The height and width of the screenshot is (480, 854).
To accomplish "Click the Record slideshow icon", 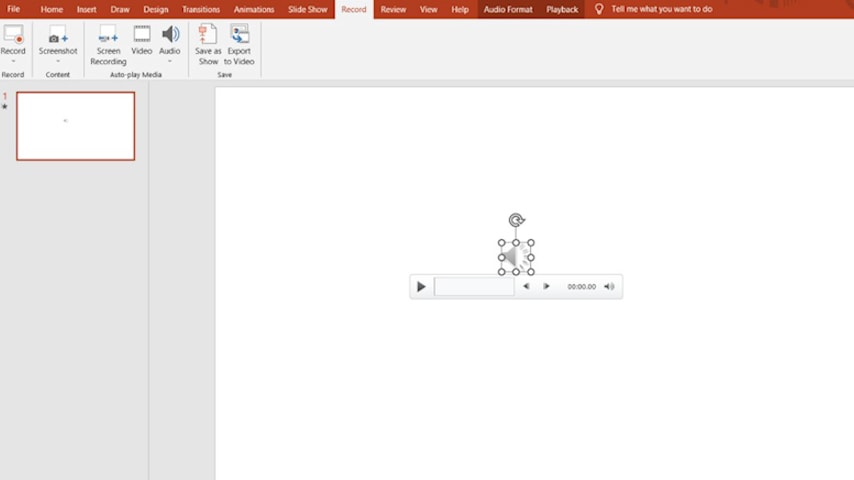I will click(13, 34).
